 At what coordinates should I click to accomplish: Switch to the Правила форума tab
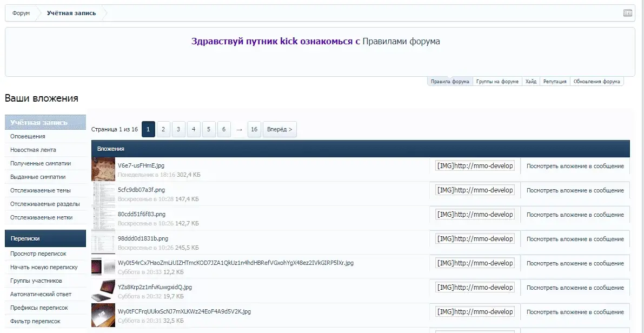(450, 81)
